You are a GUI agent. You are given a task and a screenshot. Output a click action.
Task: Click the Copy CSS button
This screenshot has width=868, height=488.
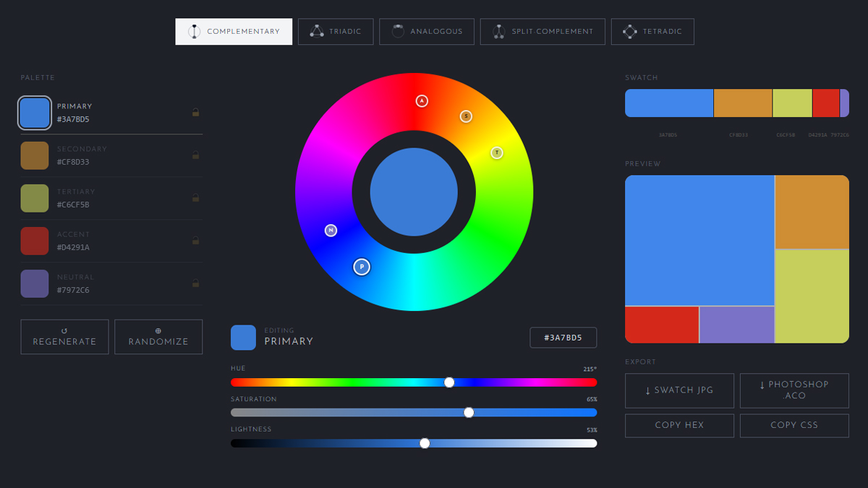pos(793,425)
